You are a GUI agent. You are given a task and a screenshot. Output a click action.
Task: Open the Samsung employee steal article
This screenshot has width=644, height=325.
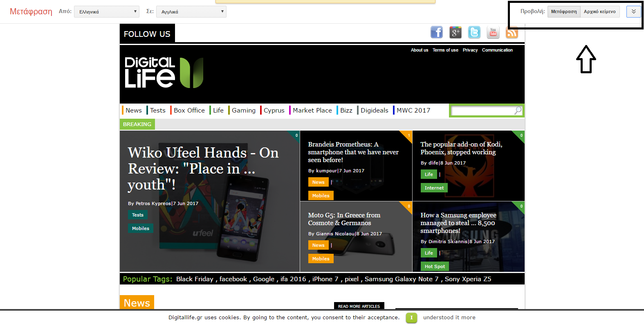458,223
